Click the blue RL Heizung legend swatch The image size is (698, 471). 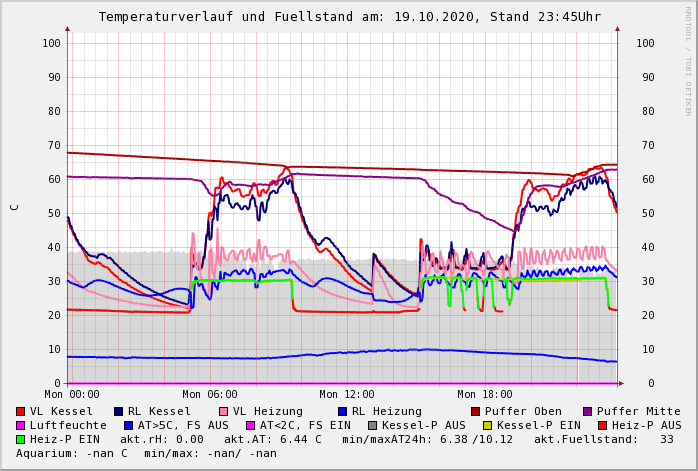(x=342, y=411)
